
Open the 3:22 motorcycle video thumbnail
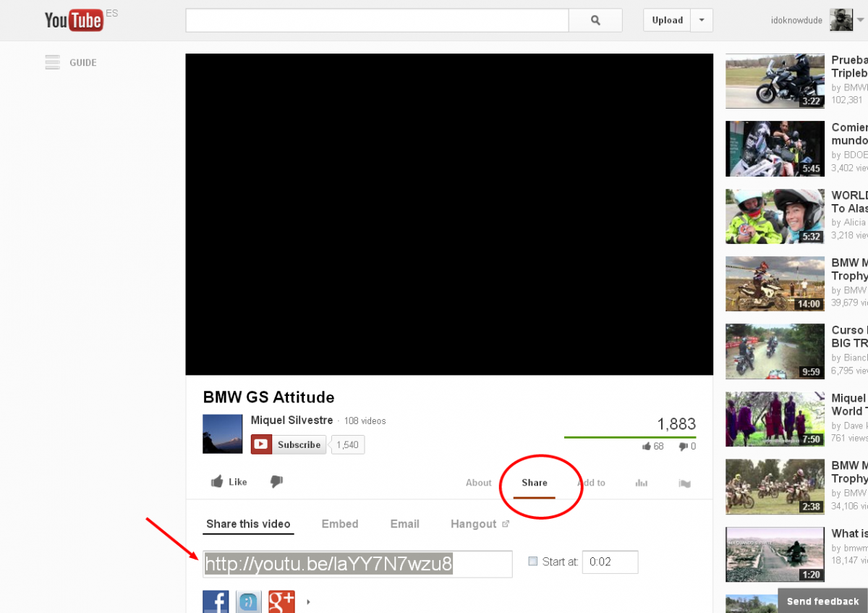click(x=775, y=81)
